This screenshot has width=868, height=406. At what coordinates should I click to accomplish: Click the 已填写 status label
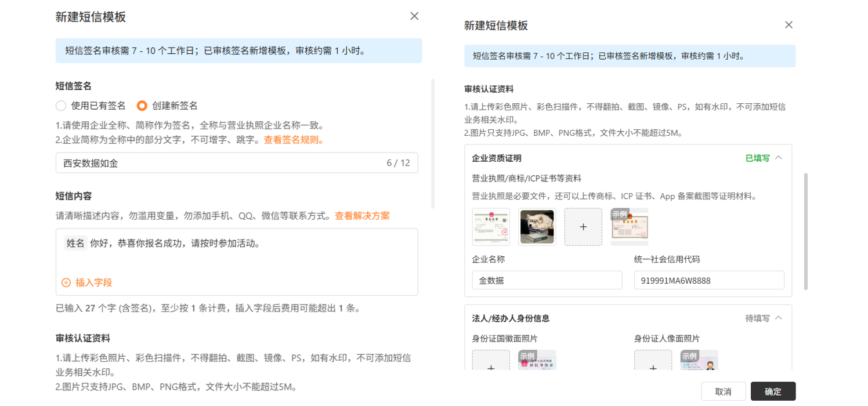pyautogui.click(x=757, y=158)
